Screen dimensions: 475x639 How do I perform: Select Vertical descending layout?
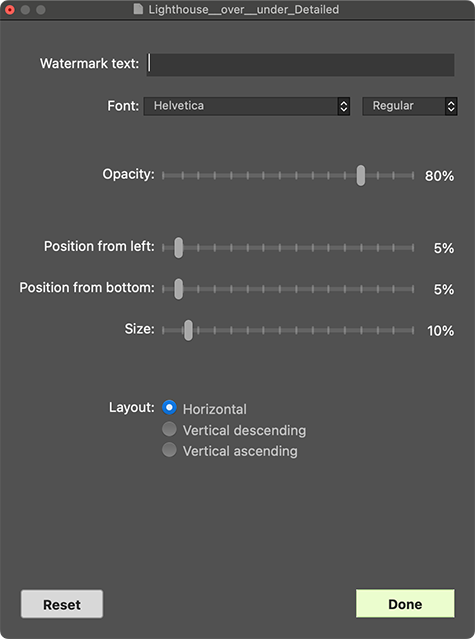169,429
